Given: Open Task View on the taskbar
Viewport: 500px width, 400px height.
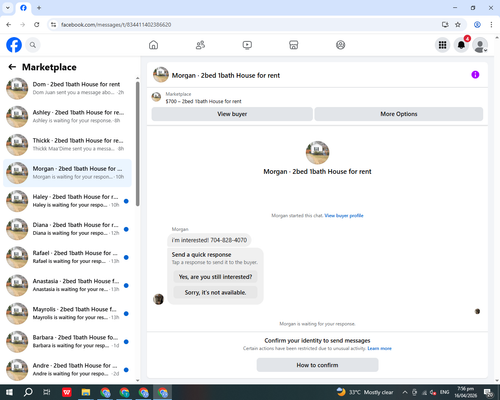Looking at the screenshot, I should 47,392.
